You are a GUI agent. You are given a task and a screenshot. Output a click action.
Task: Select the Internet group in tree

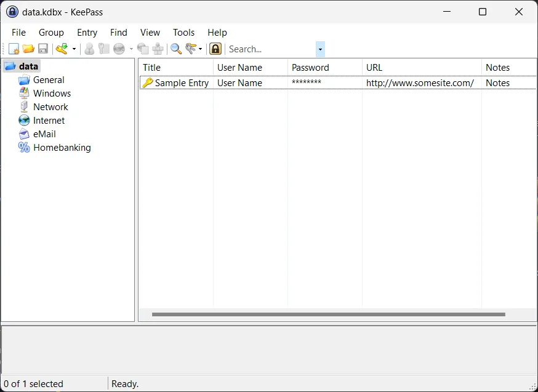49,121
